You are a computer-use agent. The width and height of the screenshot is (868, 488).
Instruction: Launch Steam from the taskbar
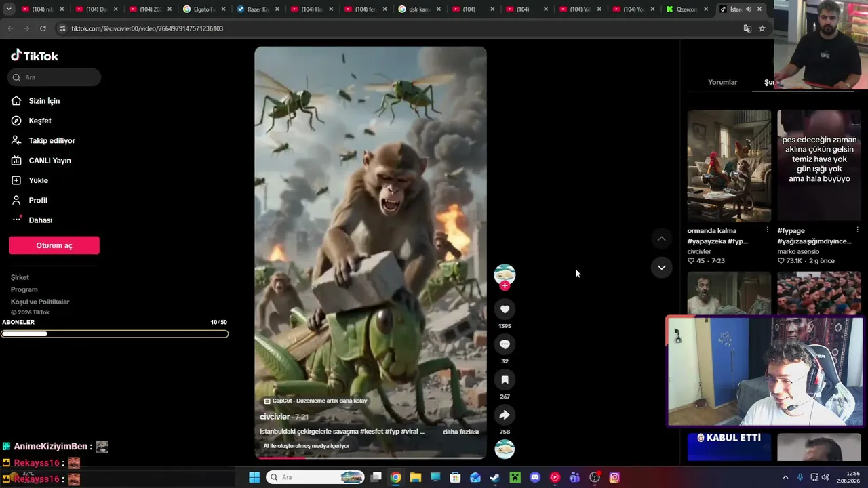click(x=495, y=477)
